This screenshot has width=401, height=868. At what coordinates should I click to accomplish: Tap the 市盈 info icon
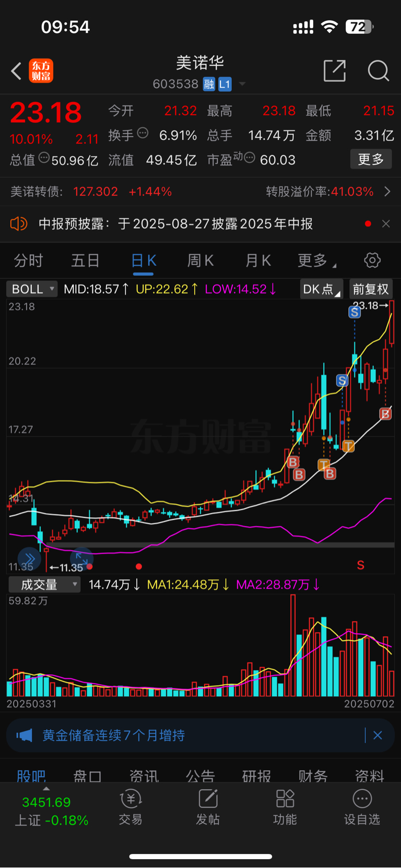(x=250, y=157)
